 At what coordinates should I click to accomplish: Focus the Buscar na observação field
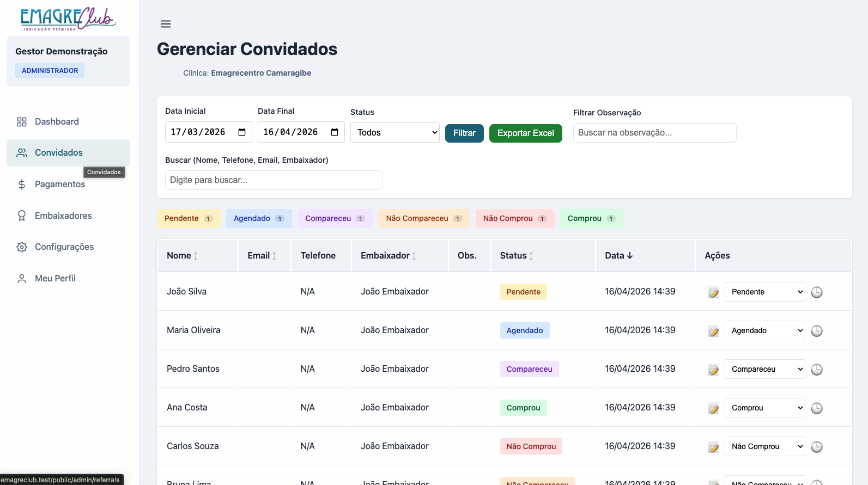tap(654, 133)
